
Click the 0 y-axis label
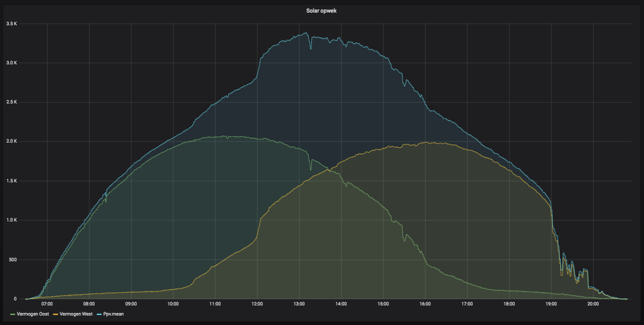coord(15,298)
